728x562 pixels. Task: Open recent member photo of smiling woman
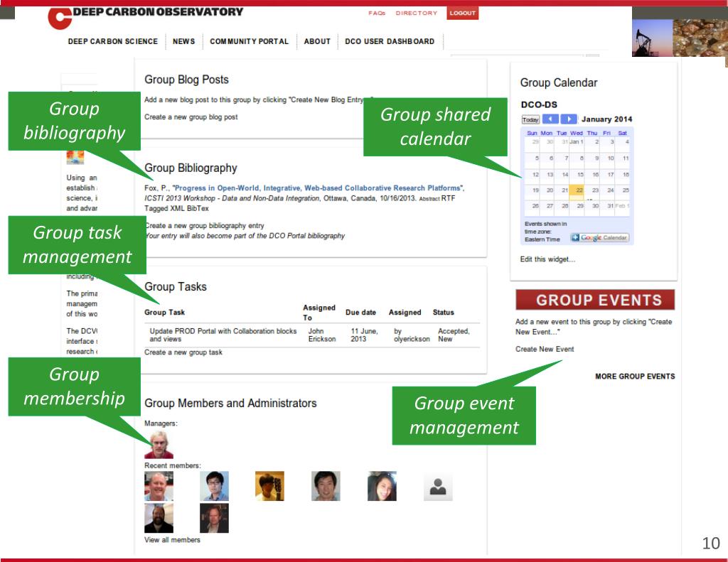click(x=382, y=486)
